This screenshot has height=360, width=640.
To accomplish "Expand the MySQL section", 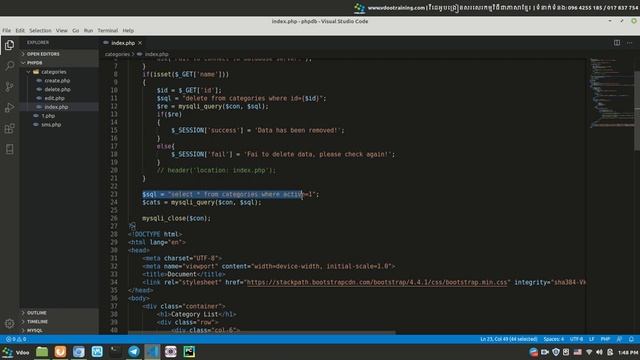I will 59,330.
